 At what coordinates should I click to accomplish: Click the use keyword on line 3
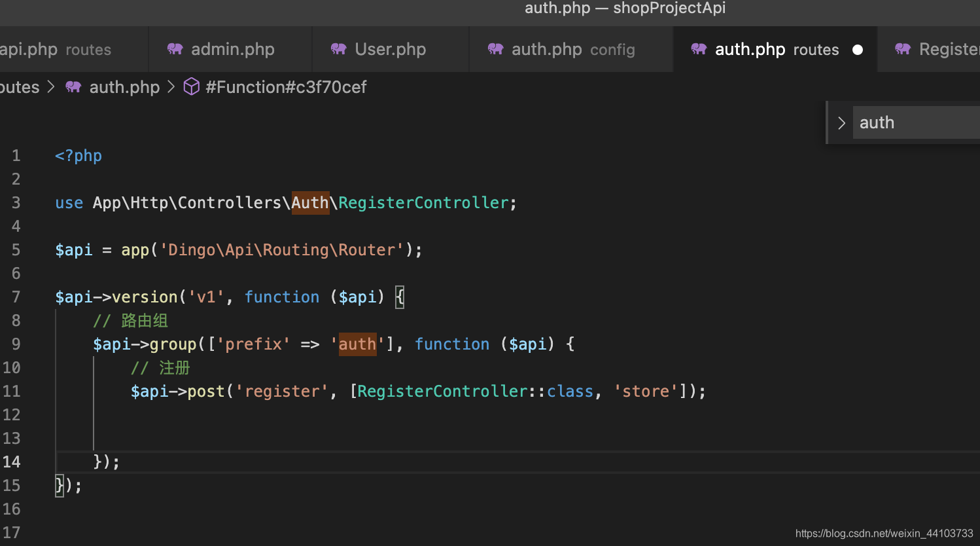tap(69, 203)
